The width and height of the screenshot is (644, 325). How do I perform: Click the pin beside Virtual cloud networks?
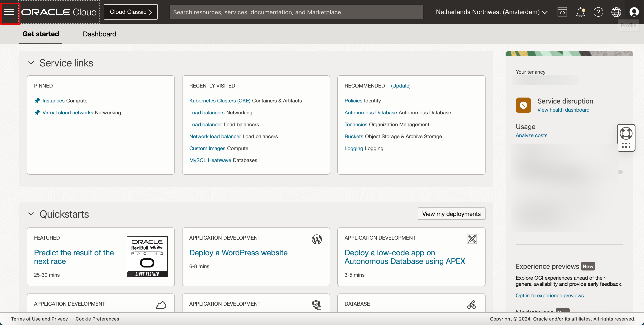37,112
